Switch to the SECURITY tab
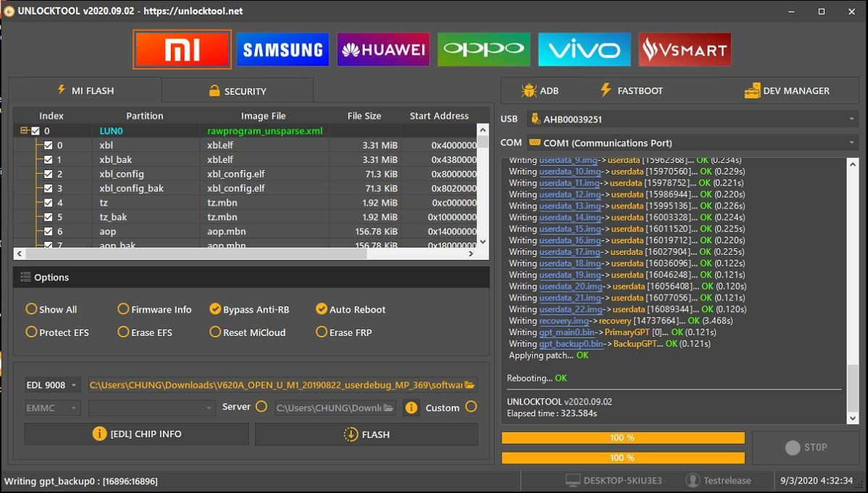The width and height of the screenshot is (868, 493). tap(237, 90)
